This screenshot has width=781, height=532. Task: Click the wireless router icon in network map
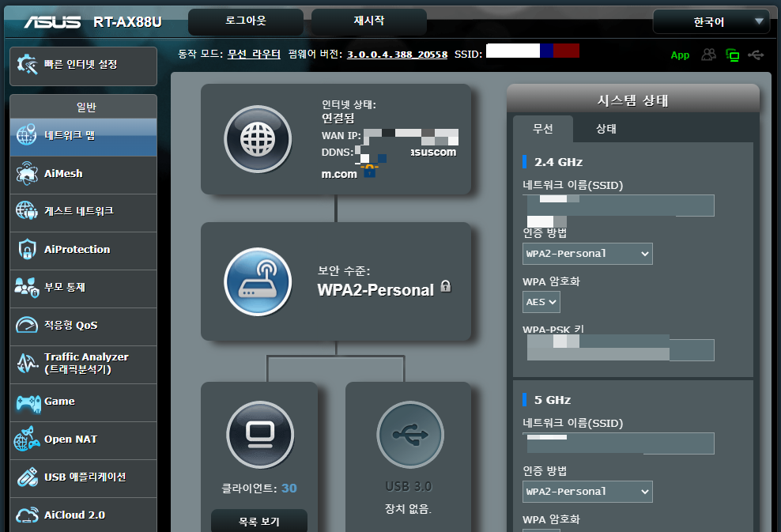[x=258, y=281]
